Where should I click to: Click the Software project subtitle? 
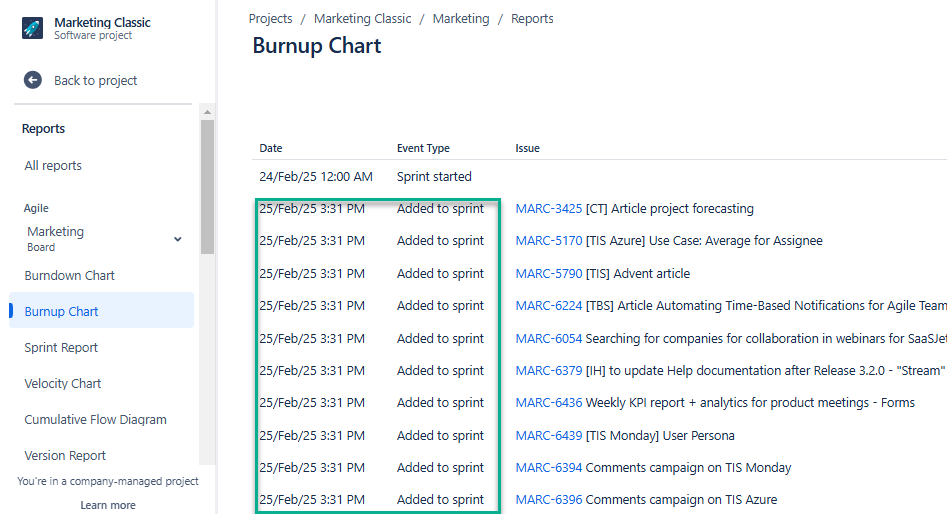[x=93, y=36]
